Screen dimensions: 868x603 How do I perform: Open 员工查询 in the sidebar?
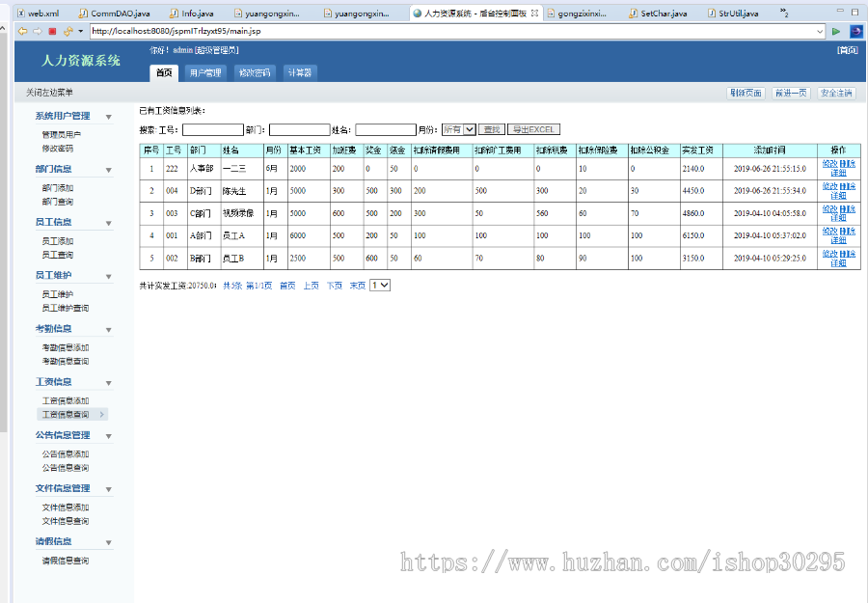tap(58, 255)
